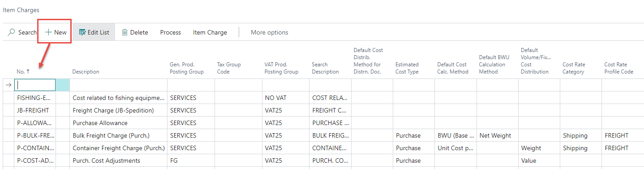Screen dimensions: 644x169
Task: Click the VAT Prod. Posting Group header
Action: 281,68
